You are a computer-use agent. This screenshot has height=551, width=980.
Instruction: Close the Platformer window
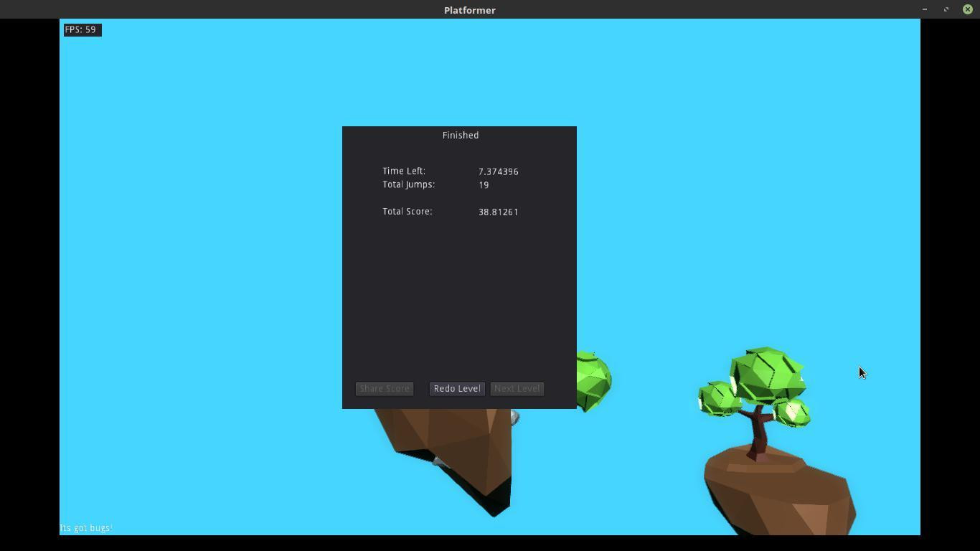tap(967, 9)
